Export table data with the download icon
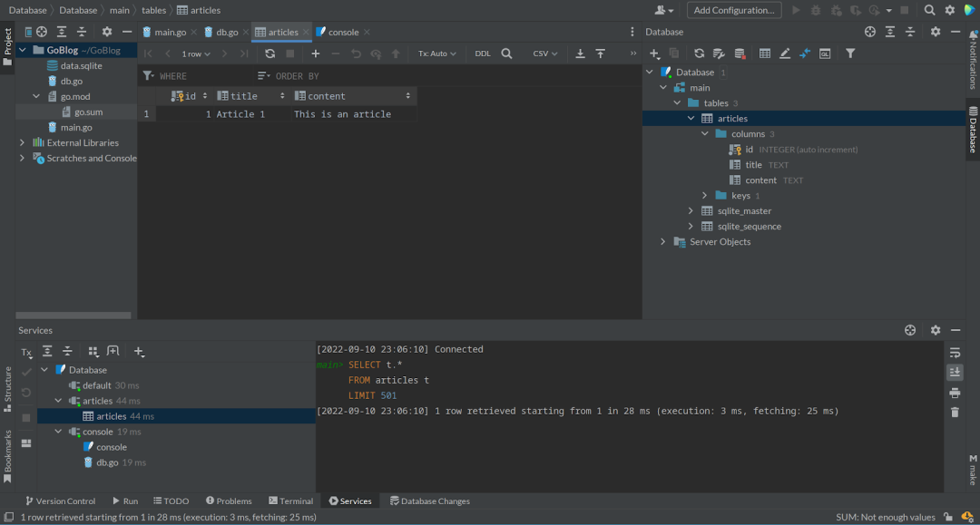The image size is (980, 525). [x=580, y=53]
